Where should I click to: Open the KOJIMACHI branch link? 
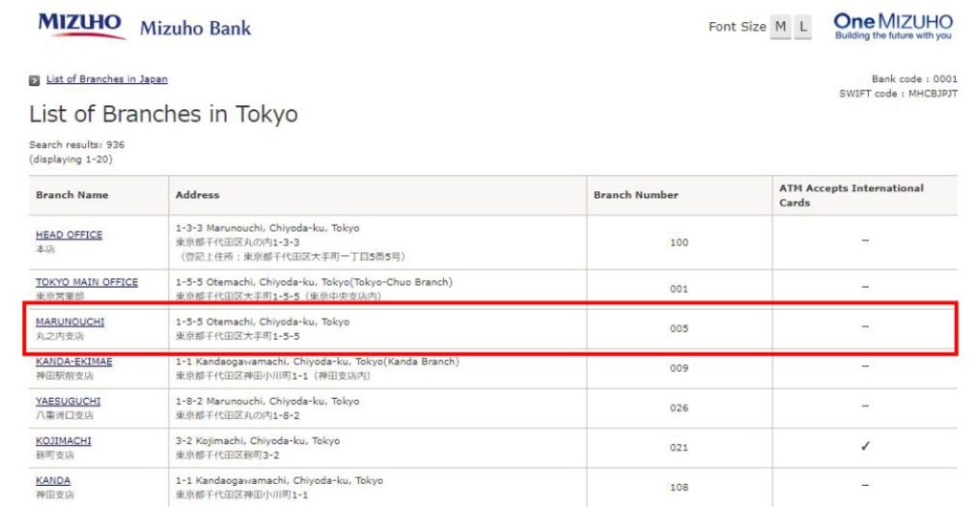[63, 441]
